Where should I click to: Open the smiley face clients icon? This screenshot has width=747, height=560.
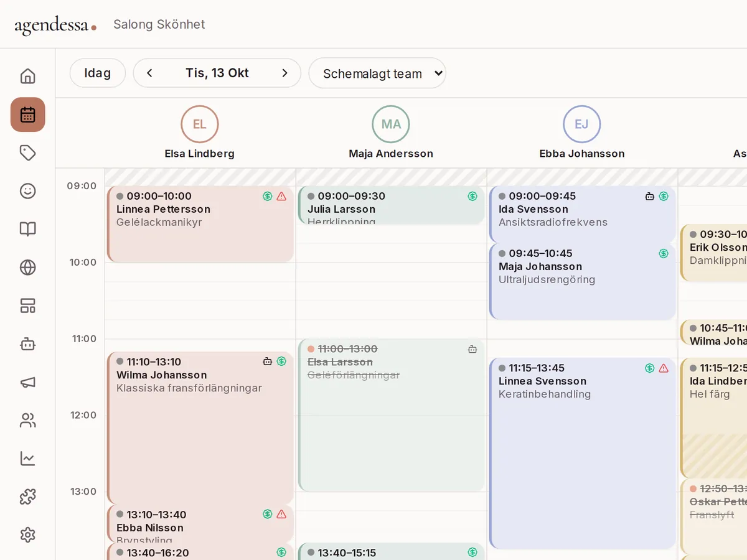tap(27, 191)
